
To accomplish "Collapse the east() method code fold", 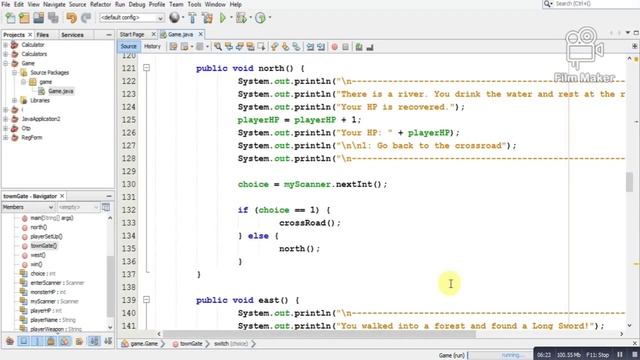I will tap(147, 300).
